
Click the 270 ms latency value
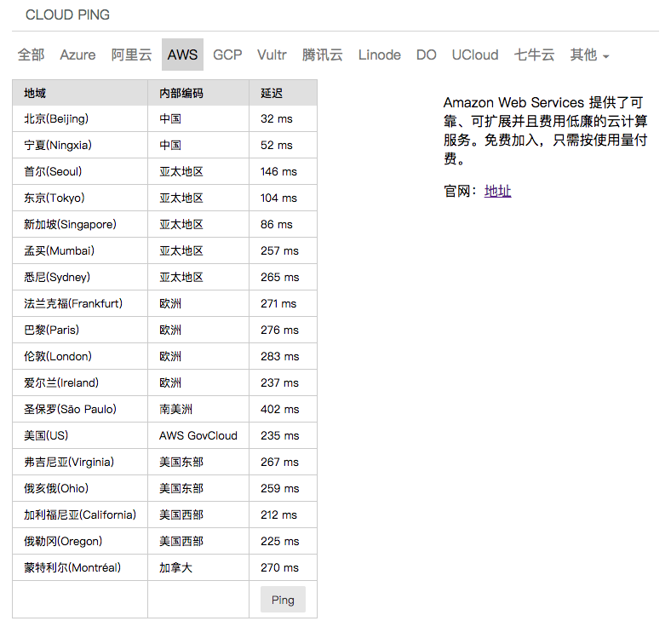tap(279, 568)
